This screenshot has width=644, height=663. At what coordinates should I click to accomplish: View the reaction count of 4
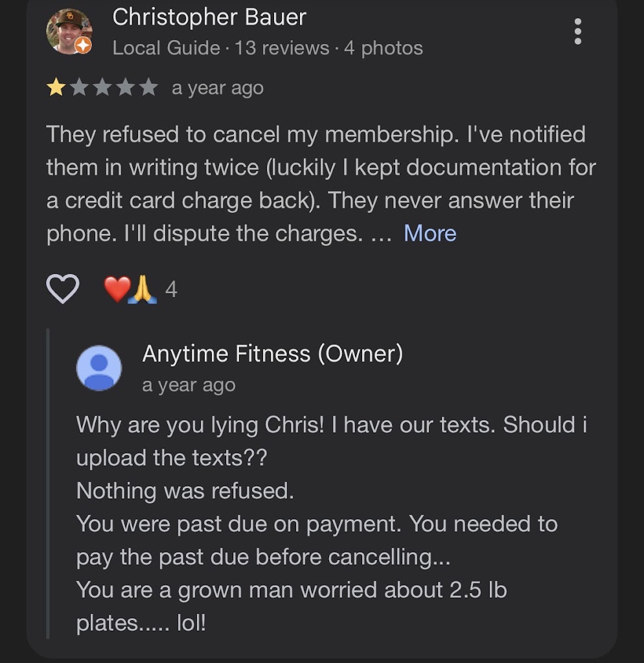pyautogui.click(x=171, y=289)
